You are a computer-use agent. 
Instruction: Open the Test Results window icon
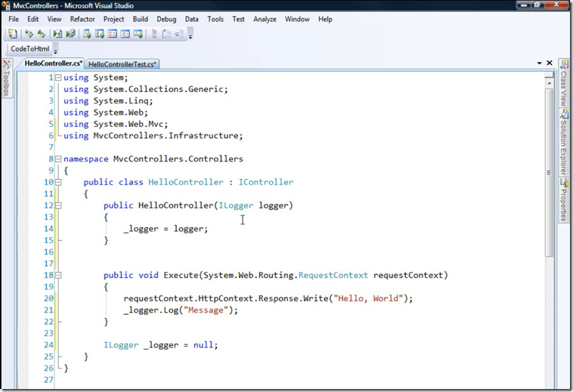point(113,34)
